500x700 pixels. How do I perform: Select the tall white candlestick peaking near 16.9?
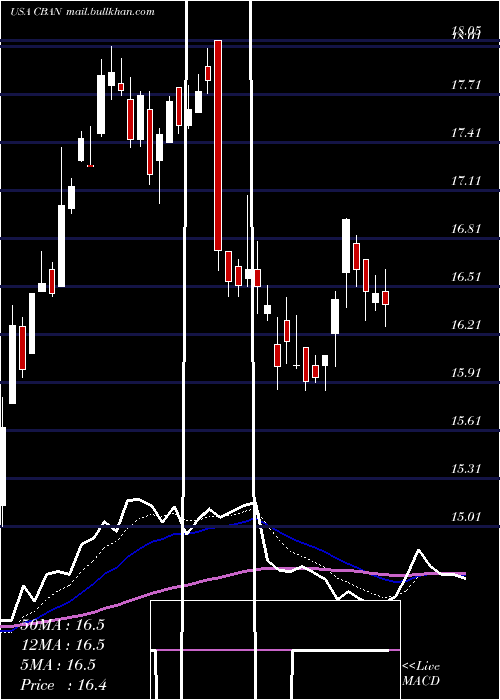(346, 246)
